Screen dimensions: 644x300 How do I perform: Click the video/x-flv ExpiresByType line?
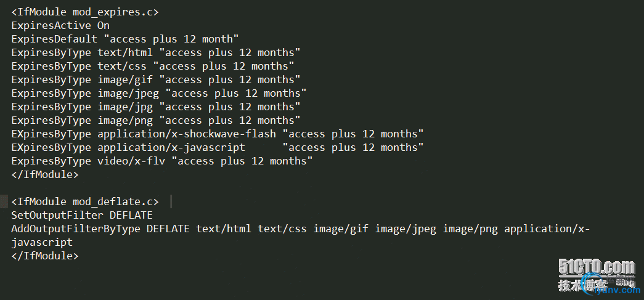(162, 161)
